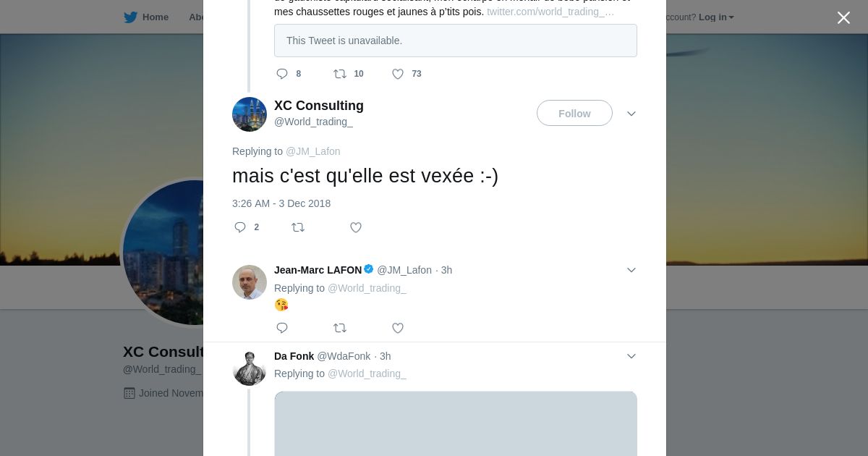Viewport: 868px width, 456px height.
Task: Expand options chevron on XC Consulting tweet
Action: [x=631, y=114]
